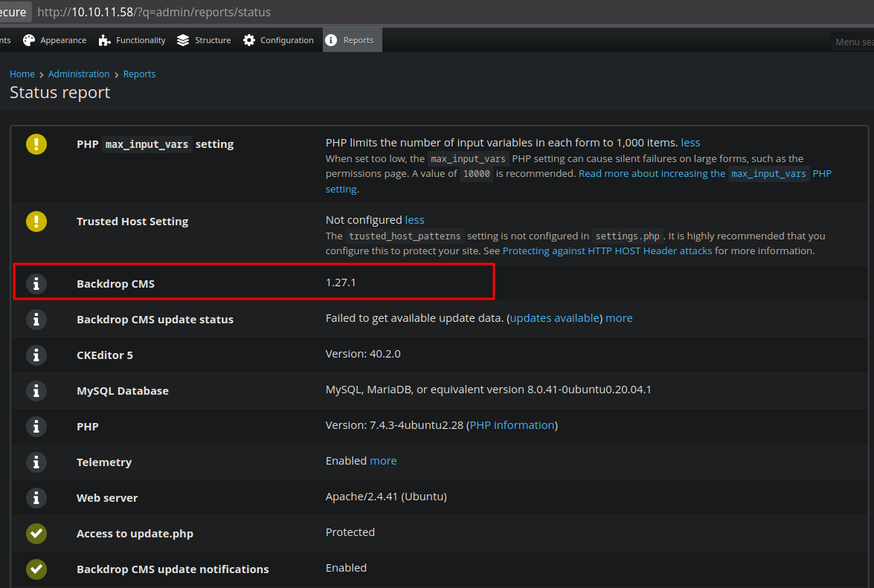The width and height of the screenshot is (874, 588).
Task: Click the Functionality puzzle piece icon
Action: click(104, 40)
